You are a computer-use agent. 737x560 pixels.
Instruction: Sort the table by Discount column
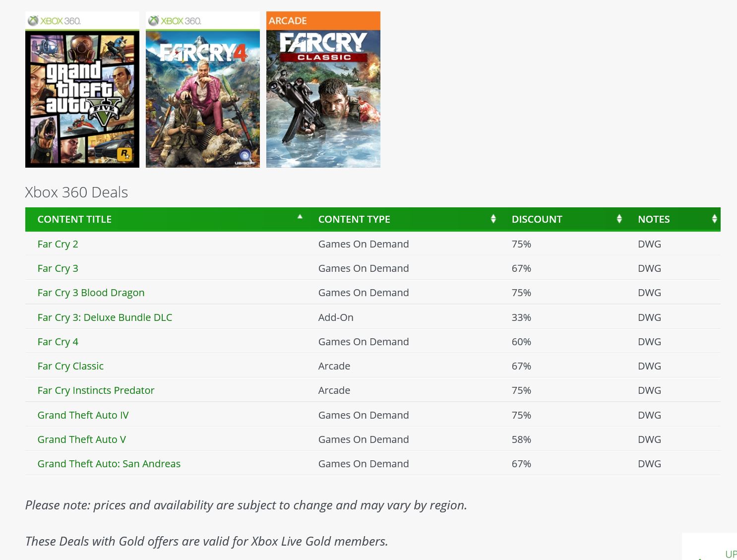click(x=562, y=219)
